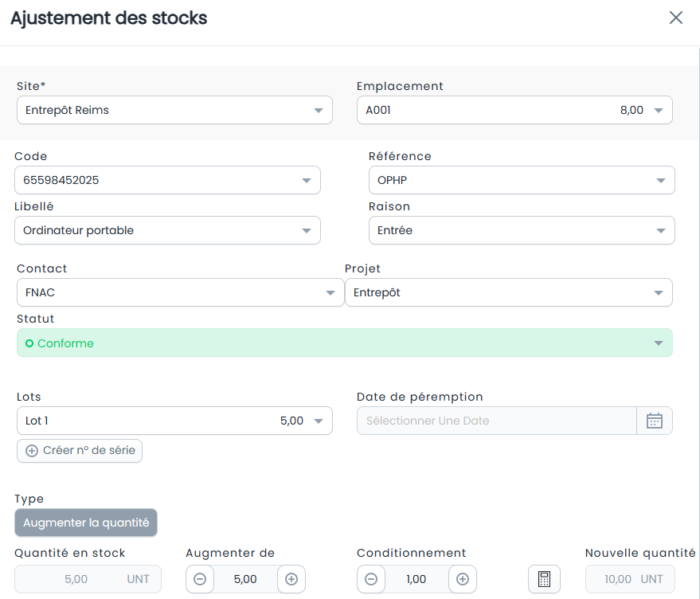Change the Statut dropdown Conforme

click(345, 343)
